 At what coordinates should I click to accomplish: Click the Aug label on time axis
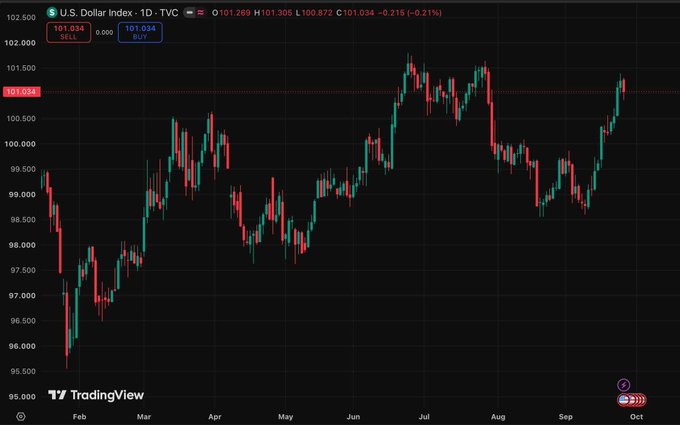pyautogui.click(x=498, y=417)
